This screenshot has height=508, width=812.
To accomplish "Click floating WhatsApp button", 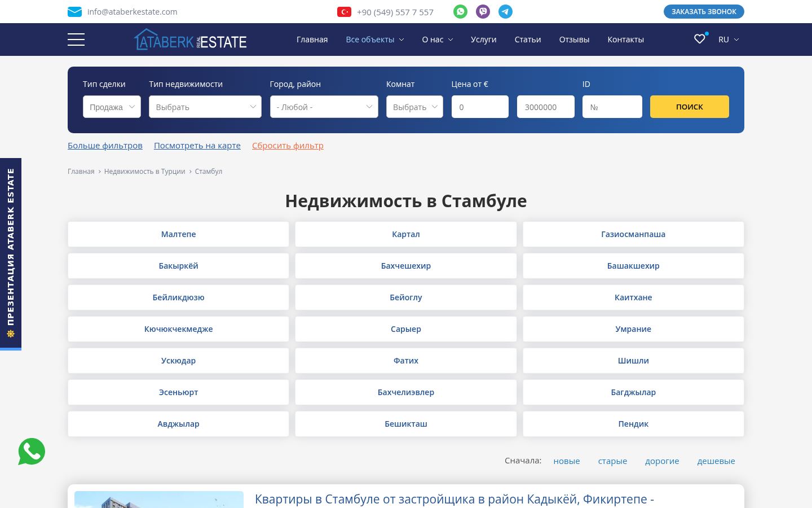I will pyautogui.click(x=32, y=452).
